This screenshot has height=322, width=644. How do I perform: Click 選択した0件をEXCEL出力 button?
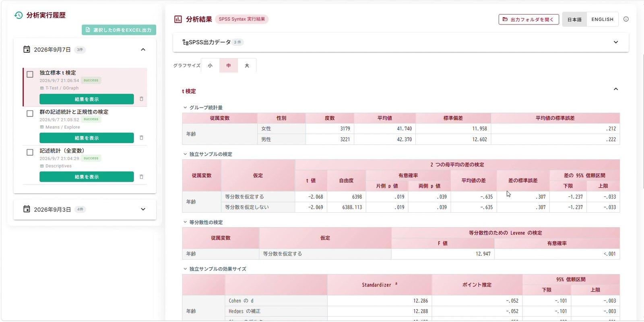(x=119, y=30)
